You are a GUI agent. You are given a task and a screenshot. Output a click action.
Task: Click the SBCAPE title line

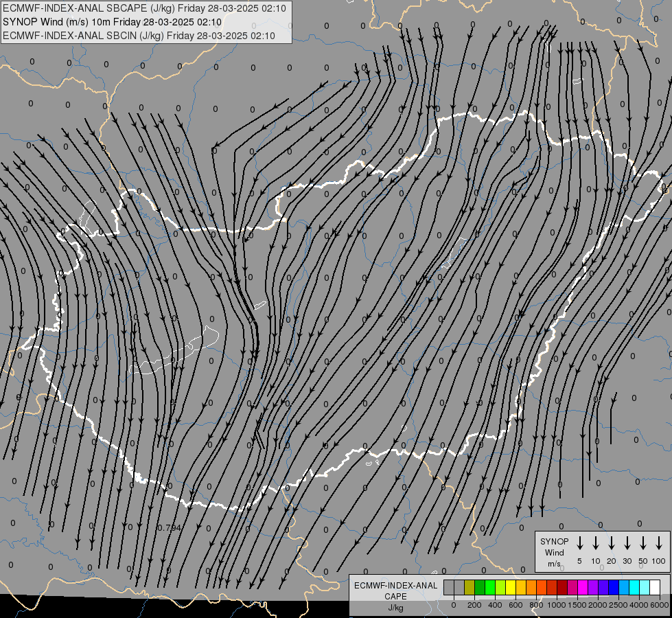(144, 8)
